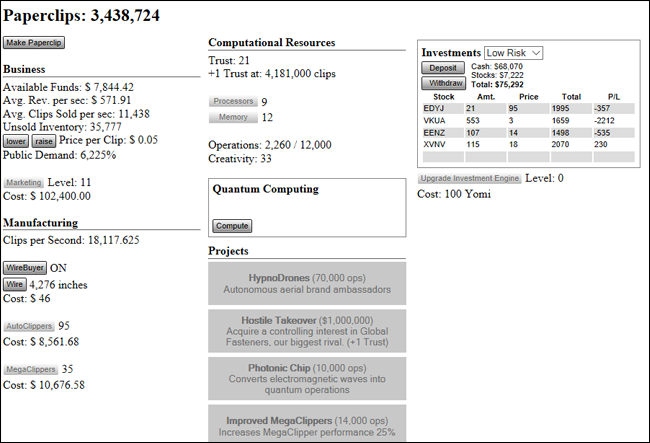The width and height of the screenshot is (650, 443).
Task: Withdraw cash from investments
Action: coord(444,83)
